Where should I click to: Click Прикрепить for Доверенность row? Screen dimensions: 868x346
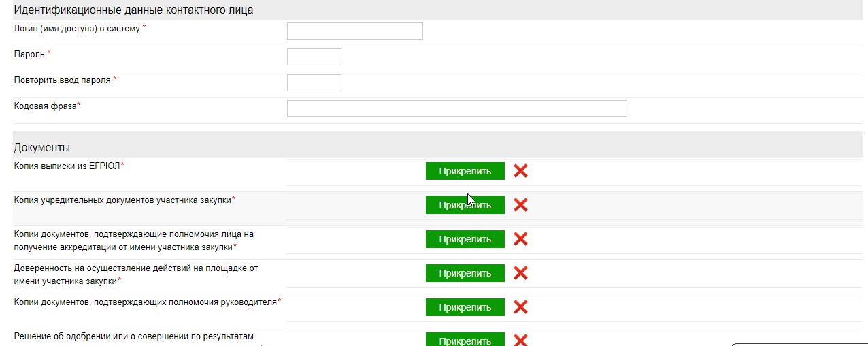(x=465, y=273)
